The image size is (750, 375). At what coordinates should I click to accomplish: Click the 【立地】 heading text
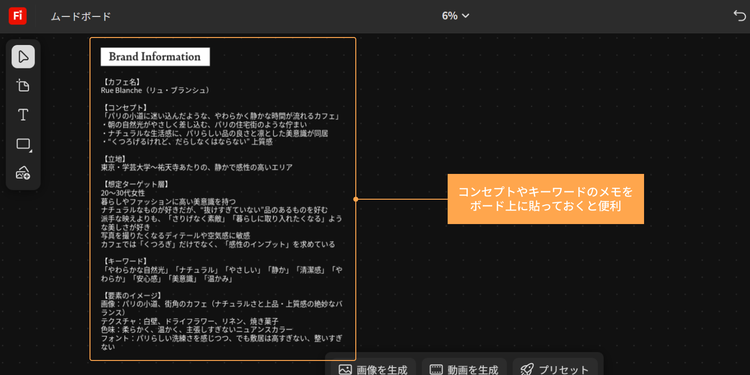click(x=115, y=159)
